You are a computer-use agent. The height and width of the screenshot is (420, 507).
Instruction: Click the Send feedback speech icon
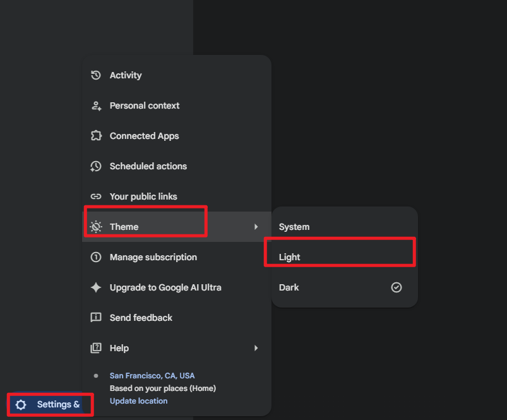pos(96,318)
